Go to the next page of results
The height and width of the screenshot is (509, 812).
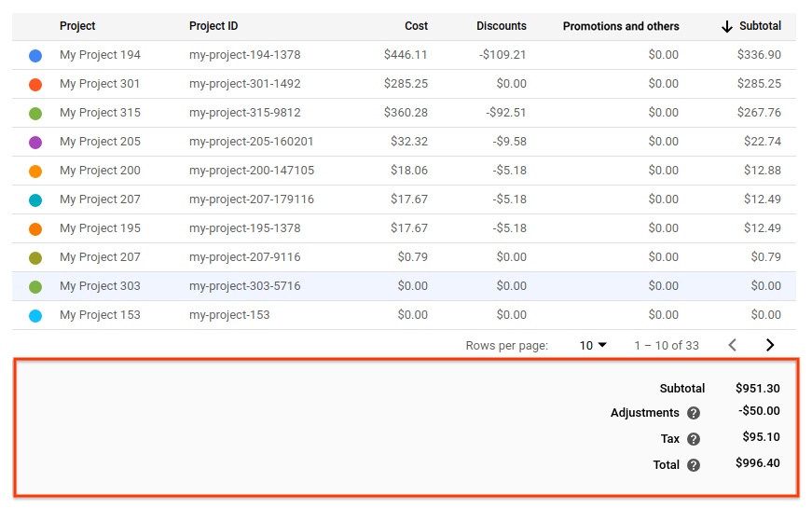(x=770, y=345)
